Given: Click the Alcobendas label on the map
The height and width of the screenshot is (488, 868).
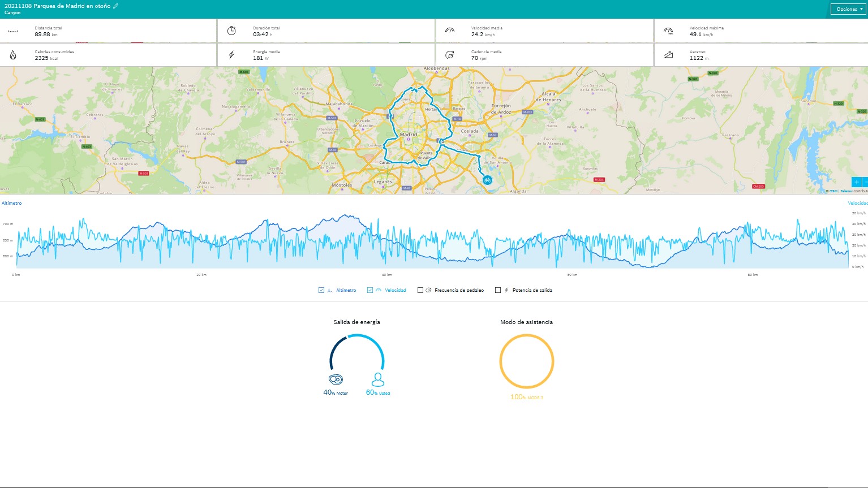Looking at the screenshot, I should (436, 68).
